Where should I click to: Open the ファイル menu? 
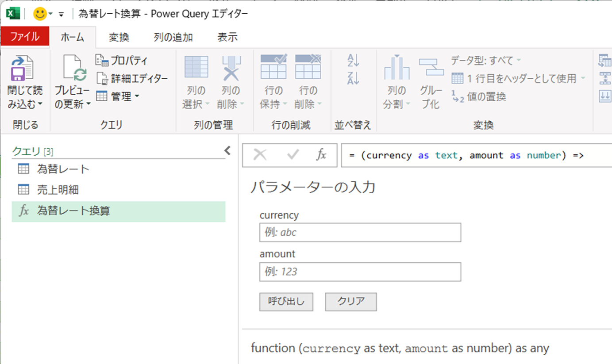click(x=25, y=37)
